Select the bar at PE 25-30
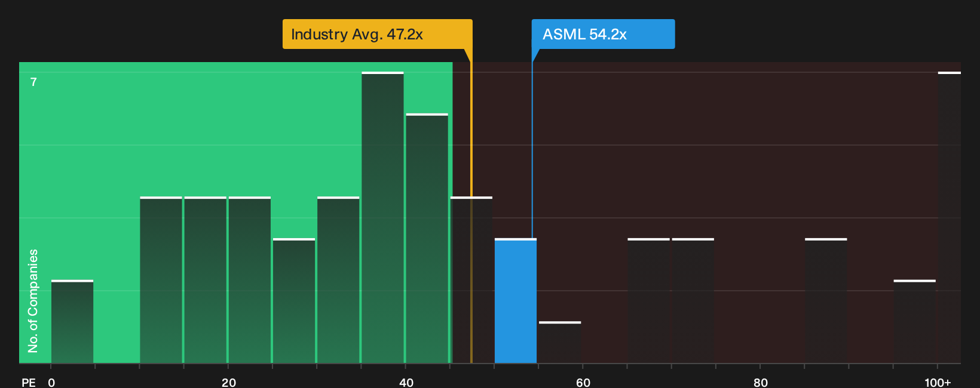The height and width of the screenshot is (388, 980). pos(294,301)
